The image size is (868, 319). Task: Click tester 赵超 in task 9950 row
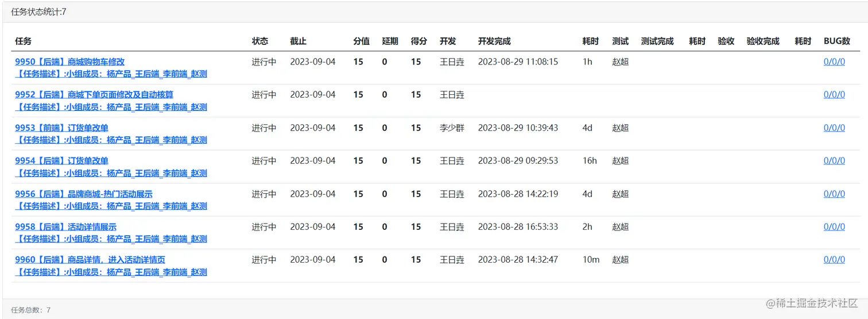(x=621, y=62)
